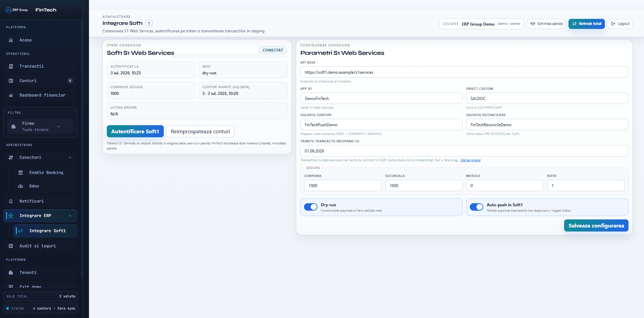
Task: Click the Logout exit icon
Action: [x=613, y=24]
